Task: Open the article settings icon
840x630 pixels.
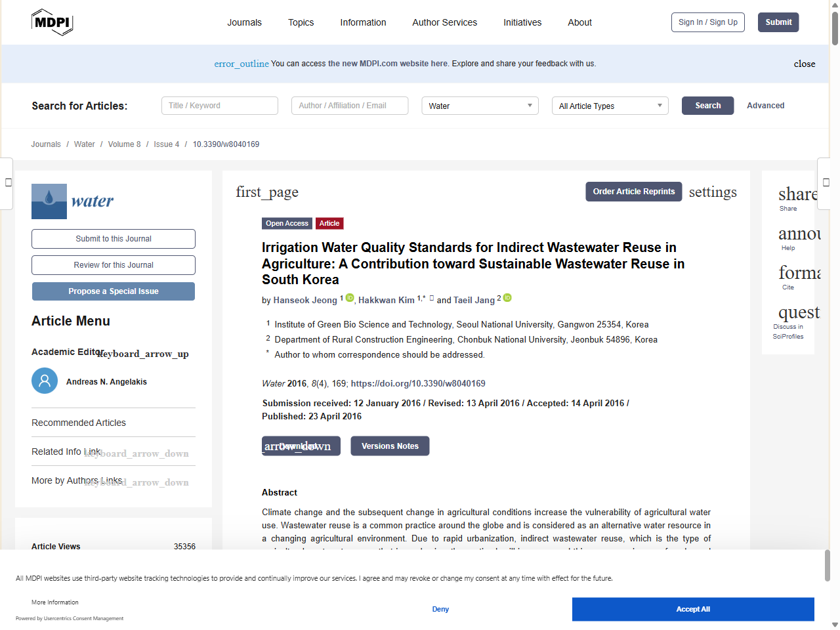Action: click(x=712, y=192)
